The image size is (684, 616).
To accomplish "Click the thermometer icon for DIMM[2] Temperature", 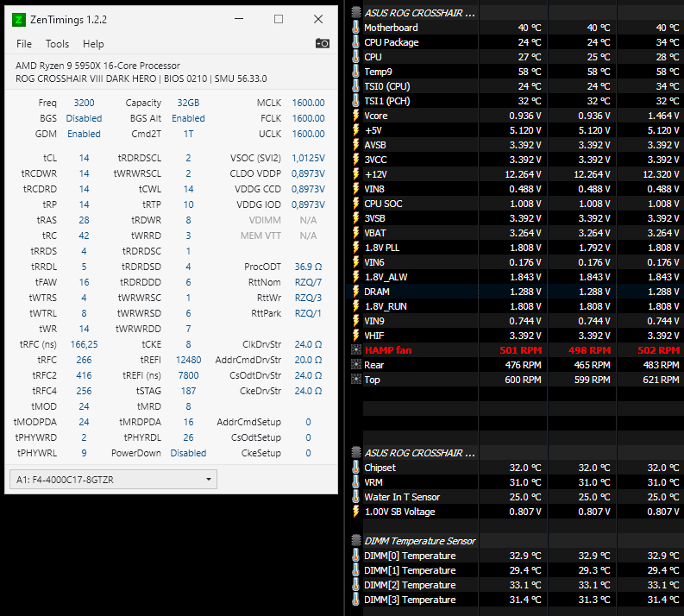I will [356, 585].
